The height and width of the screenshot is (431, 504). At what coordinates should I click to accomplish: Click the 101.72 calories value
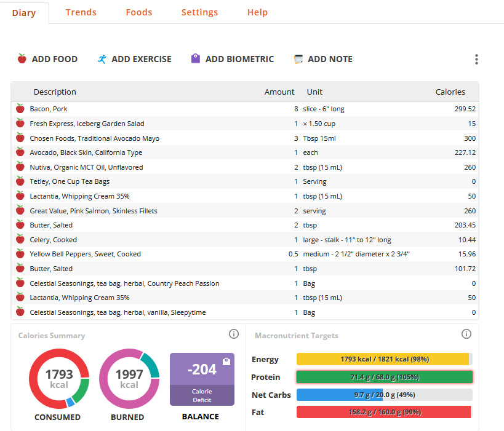(465, 269)
